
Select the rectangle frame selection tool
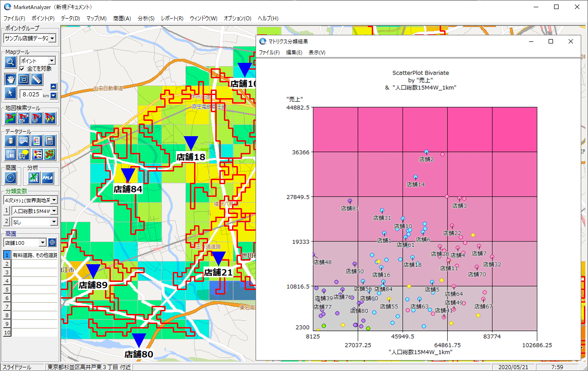click(24, 80)
